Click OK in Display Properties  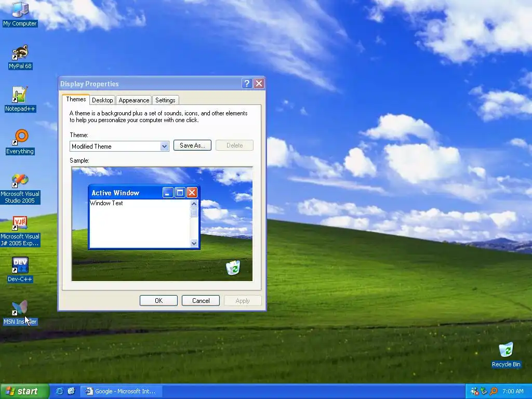(158, 301)
